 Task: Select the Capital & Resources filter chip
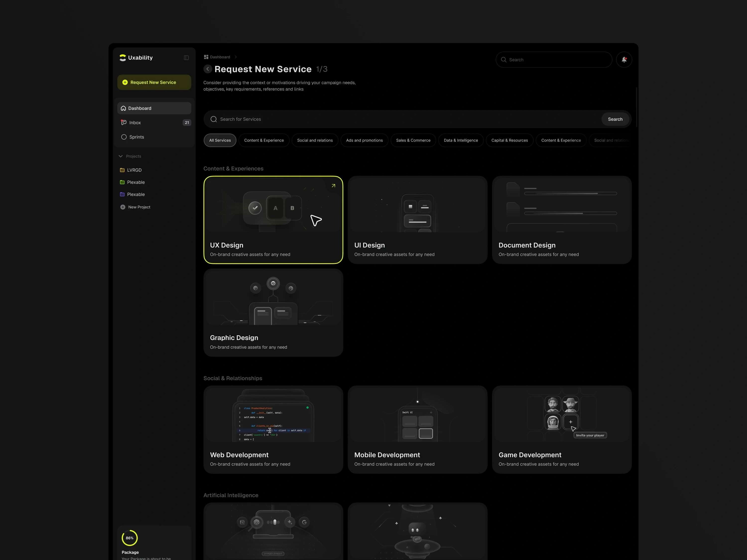pos(509,140)
